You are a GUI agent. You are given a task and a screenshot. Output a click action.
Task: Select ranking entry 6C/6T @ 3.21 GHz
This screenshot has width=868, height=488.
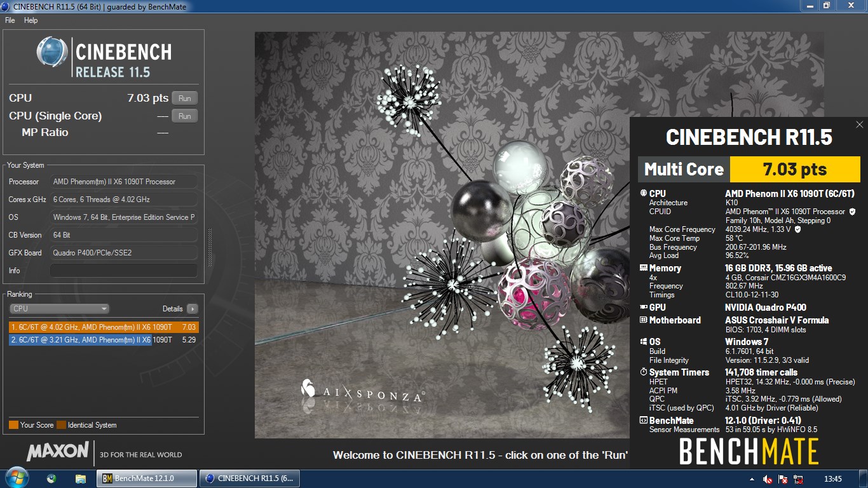click(x=104, y=340)
